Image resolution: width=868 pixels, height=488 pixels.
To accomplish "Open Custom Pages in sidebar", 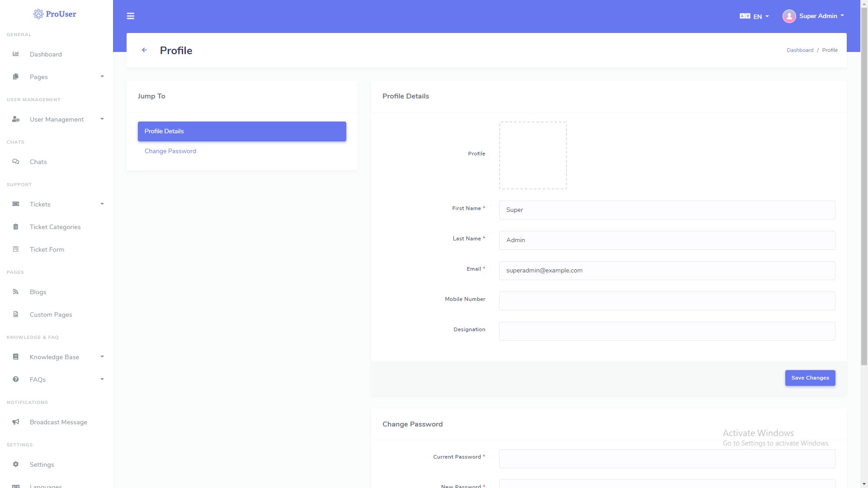I will 57,314.
